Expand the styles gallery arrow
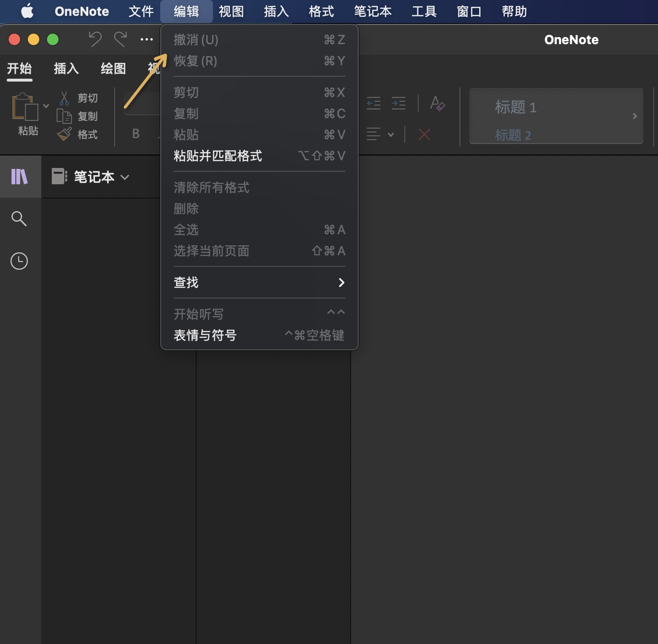This screenshot has width=658, height=644. point(634,116)
